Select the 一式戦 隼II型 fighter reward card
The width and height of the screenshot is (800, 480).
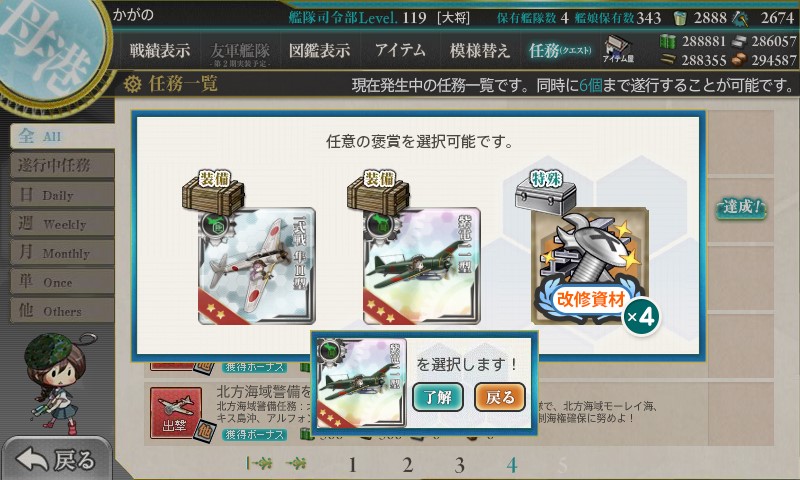[257, 265]
